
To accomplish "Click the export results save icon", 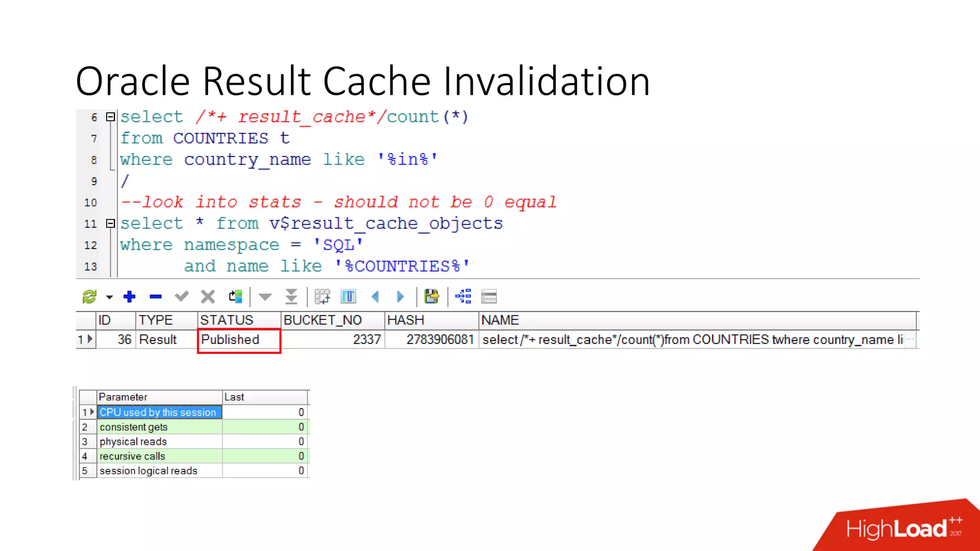I will pos(432,297).
